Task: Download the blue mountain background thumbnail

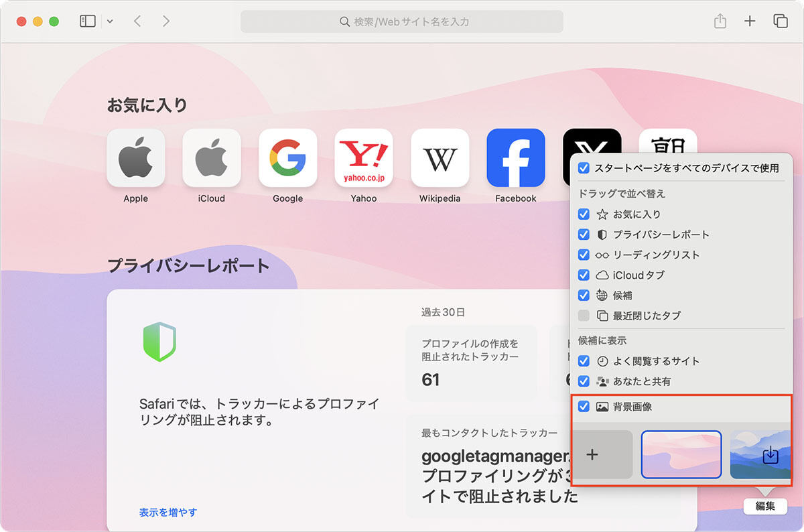Action: 761,454
